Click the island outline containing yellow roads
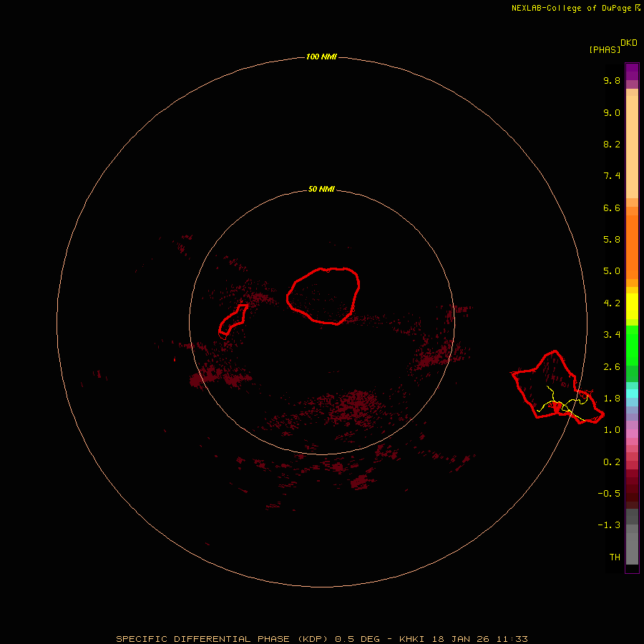644x644 pixels. 557,387
